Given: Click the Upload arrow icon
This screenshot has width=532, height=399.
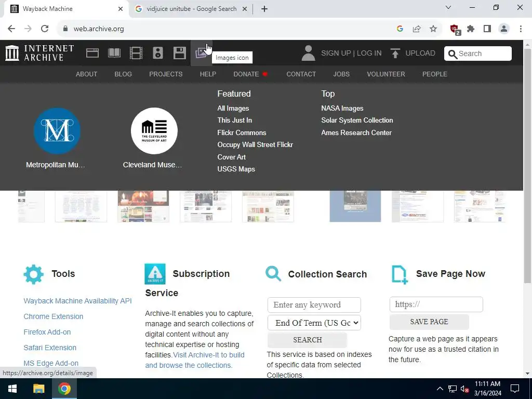Looking at the screenshot, I should pyautogui.click(x=395, y=54).
